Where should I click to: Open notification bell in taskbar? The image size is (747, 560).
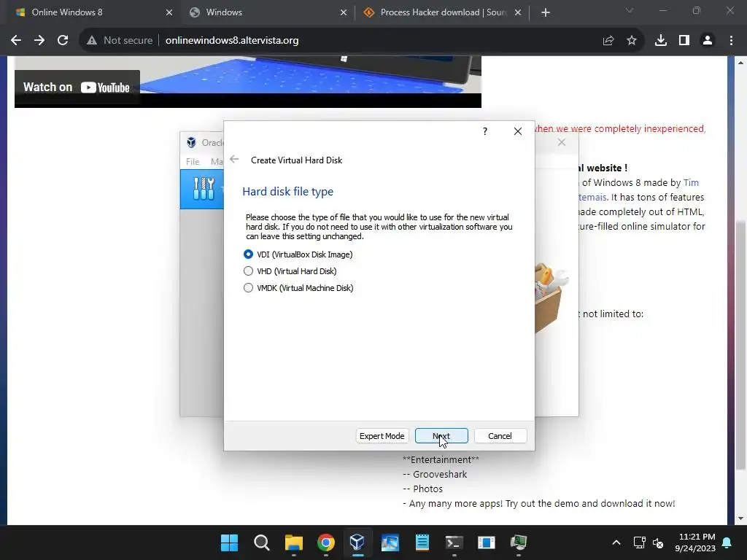(x=727, y=542)
